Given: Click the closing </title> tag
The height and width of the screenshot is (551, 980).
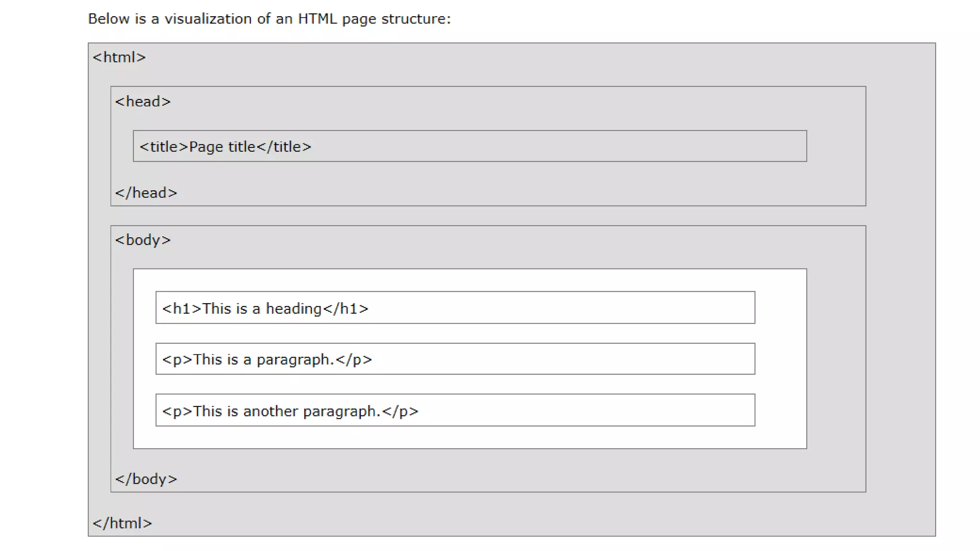Looking at the screenshot, I should [284, 147].
